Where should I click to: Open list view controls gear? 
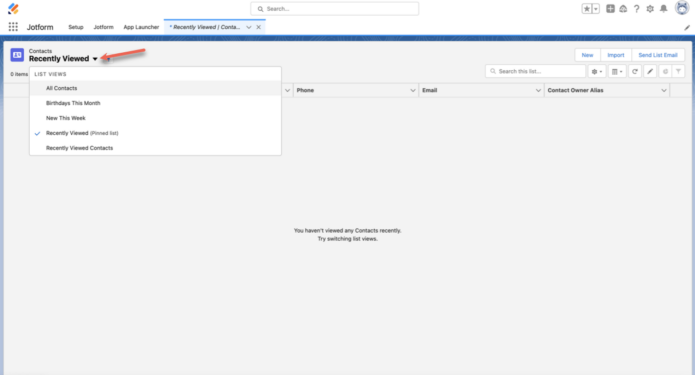(597, 71)
